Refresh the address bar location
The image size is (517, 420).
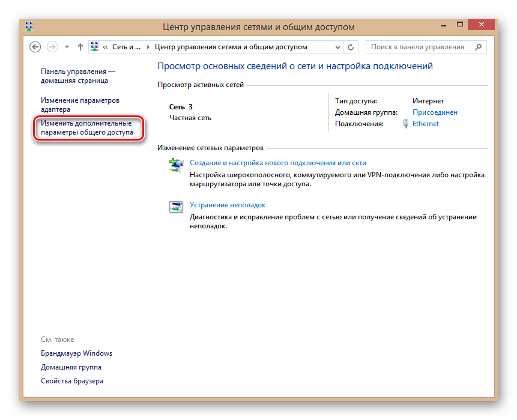click(x=352, y=47)
